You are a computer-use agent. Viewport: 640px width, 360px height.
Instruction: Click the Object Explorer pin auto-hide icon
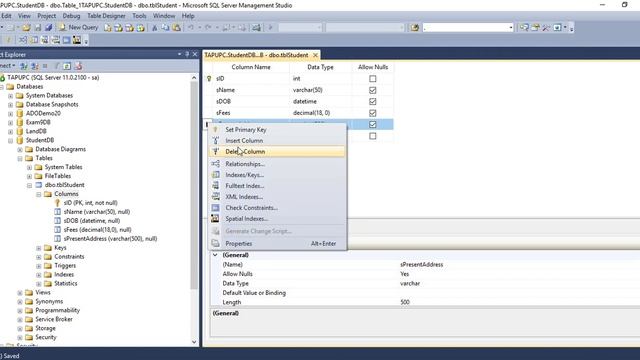pyautogui.click(x=187, y=54)
